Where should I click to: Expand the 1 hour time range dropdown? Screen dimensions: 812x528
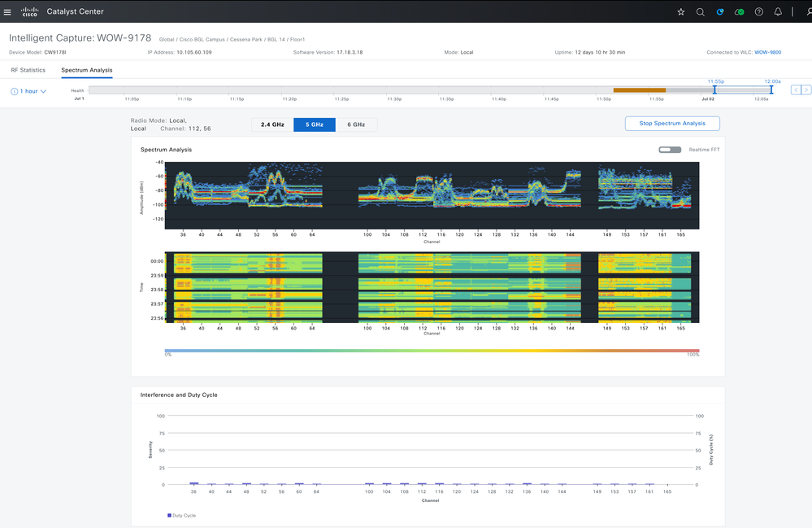28,91
